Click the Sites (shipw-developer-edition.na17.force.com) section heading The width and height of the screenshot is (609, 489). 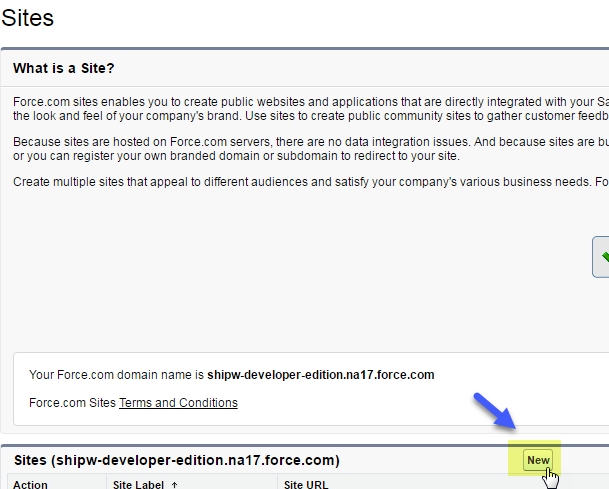pos(177,460)
